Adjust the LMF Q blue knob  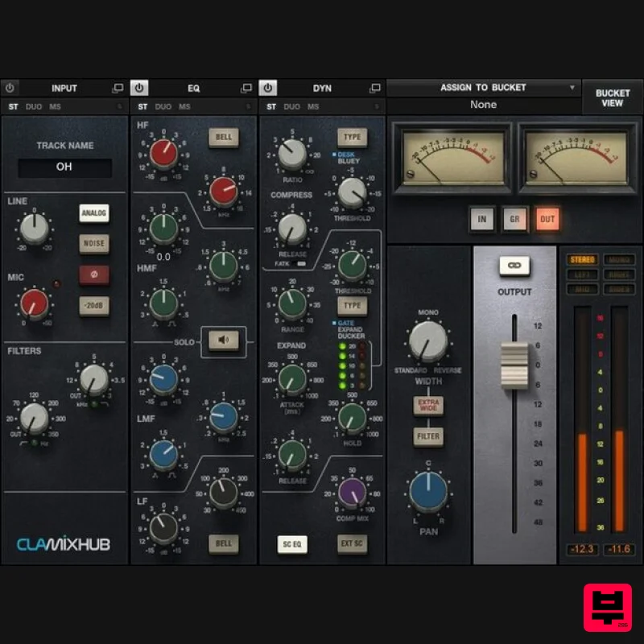click(x=163, y=454)
